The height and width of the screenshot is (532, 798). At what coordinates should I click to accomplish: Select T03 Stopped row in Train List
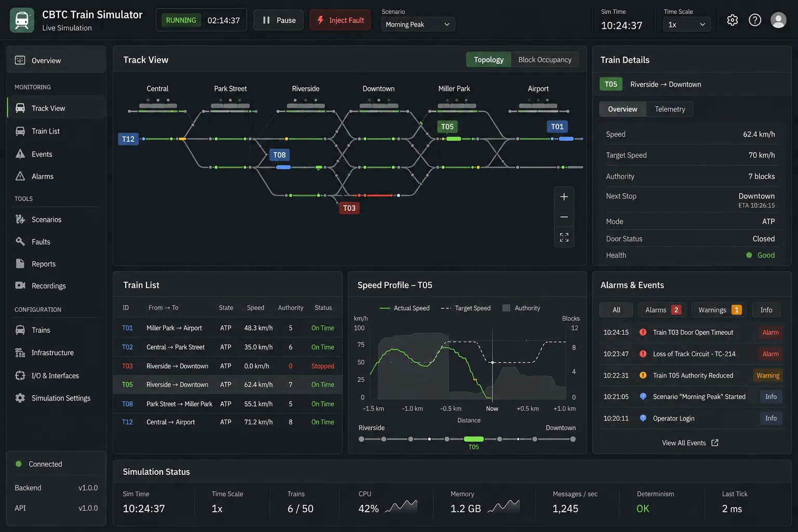click(x=228, y=366)
